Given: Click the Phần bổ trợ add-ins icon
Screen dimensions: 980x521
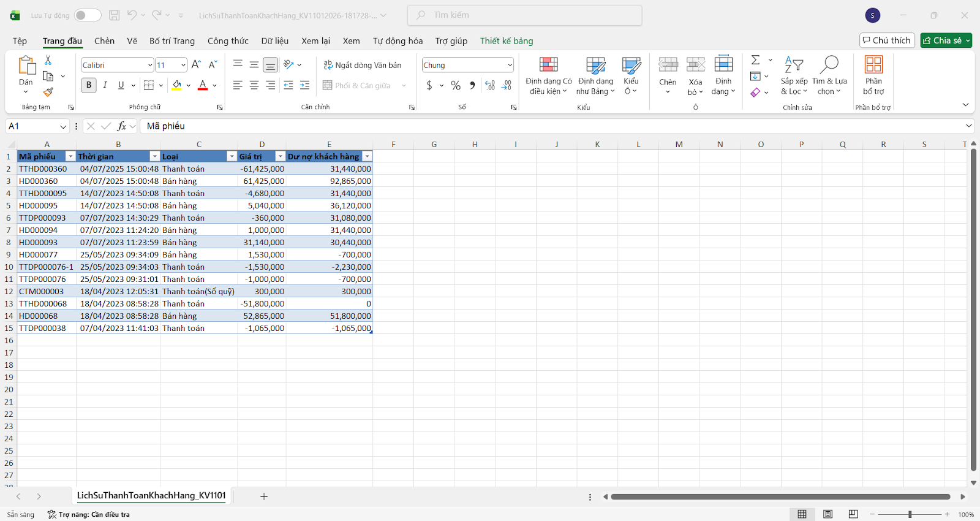Looking at the screenshot, I should click(x=873, y=75).
